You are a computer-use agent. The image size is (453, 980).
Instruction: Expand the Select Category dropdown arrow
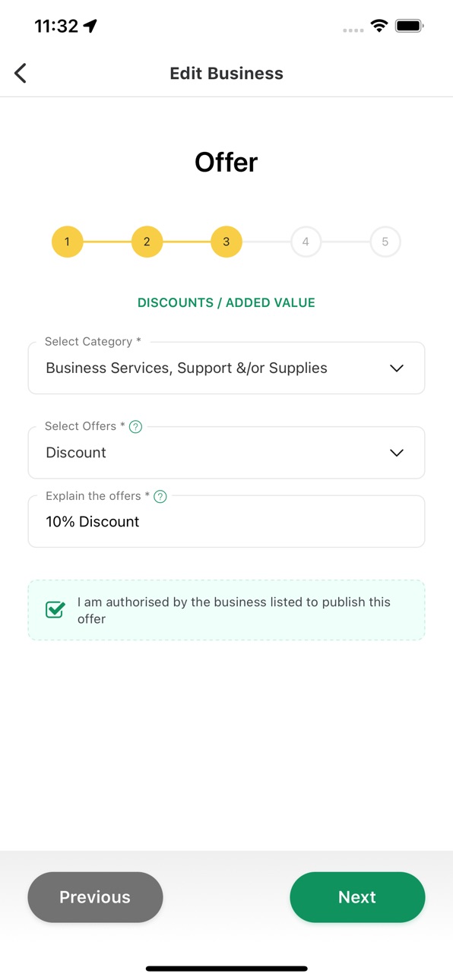click(x=396, y=368)
